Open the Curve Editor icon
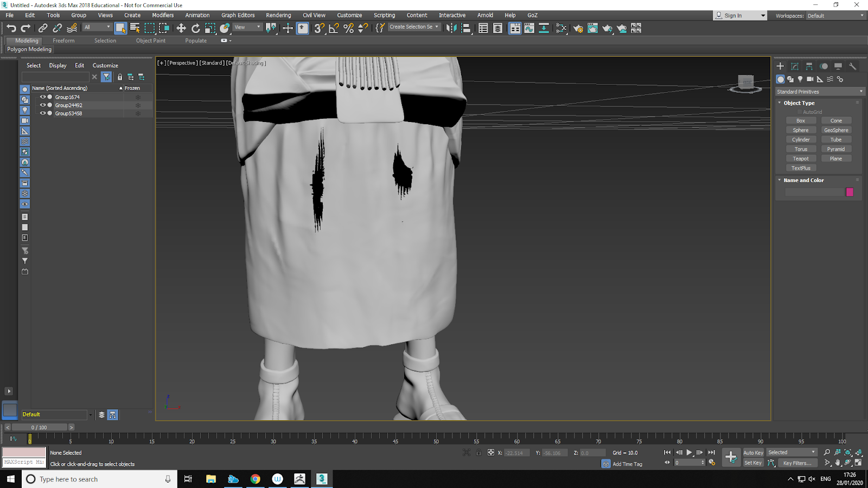 click(x=529, y=28)
